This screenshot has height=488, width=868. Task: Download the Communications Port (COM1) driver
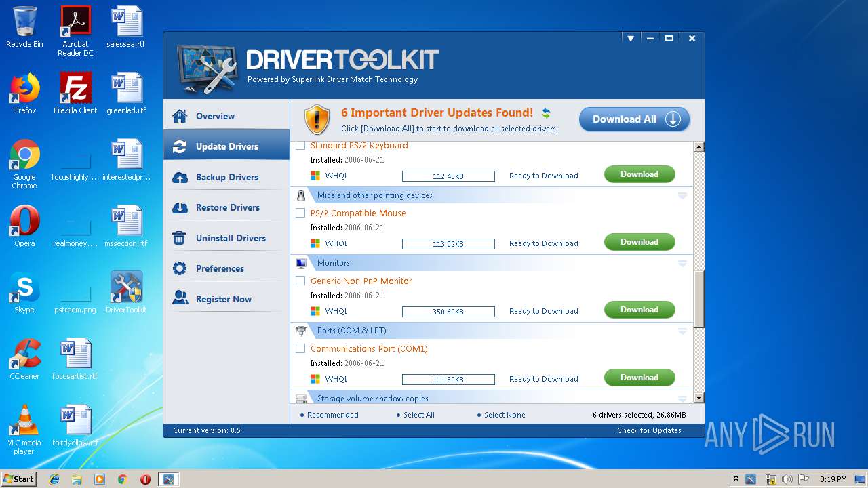coord(639,378)
